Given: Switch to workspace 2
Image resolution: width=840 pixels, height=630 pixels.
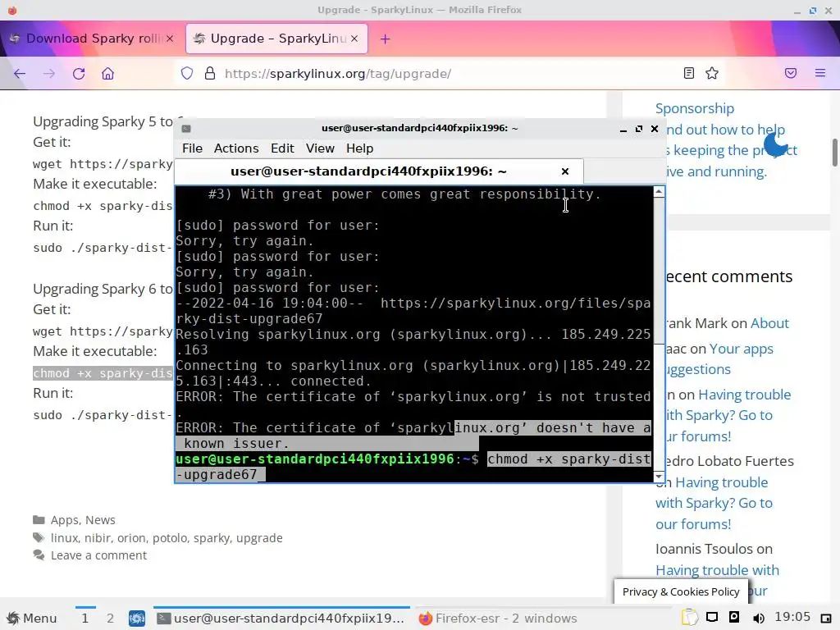Looking at the screenshot, I should point(111,619).
